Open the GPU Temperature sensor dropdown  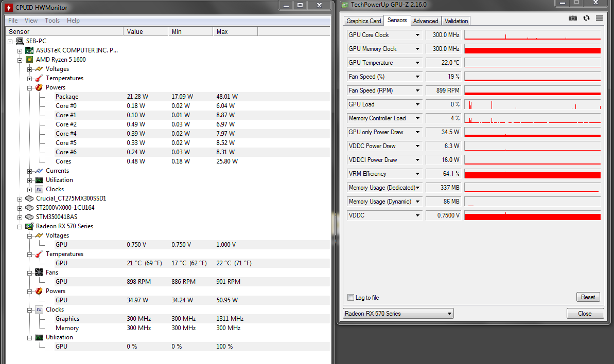point(417,63)
